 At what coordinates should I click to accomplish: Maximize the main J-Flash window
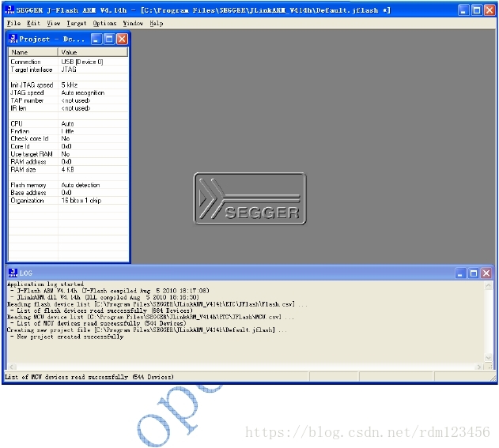point(477,10)
